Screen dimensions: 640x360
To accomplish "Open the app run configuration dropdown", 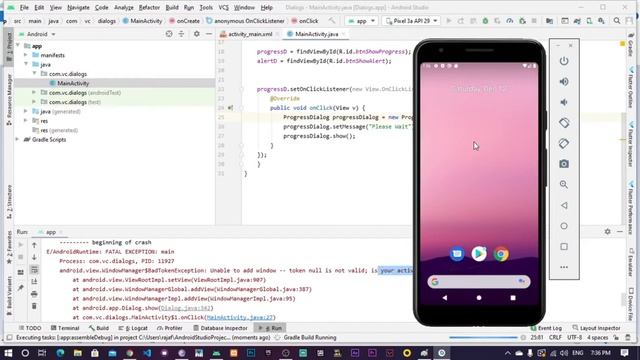I will pyautogui.click(x=361, y=21).
